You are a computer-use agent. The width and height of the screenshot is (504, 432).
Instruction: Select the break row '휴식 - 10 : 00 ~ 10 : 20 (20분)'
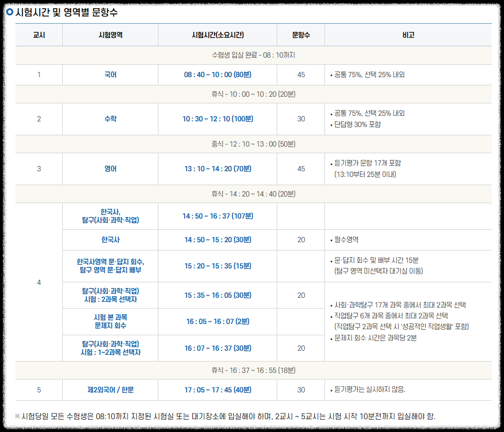coord(253,94)
